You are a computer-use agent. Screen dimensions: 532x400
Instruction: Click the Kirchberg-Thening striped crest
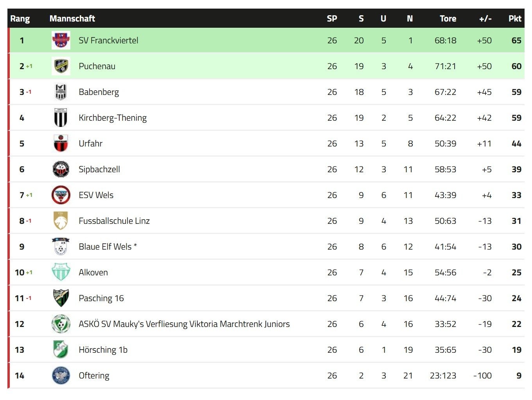click(61, 118)
